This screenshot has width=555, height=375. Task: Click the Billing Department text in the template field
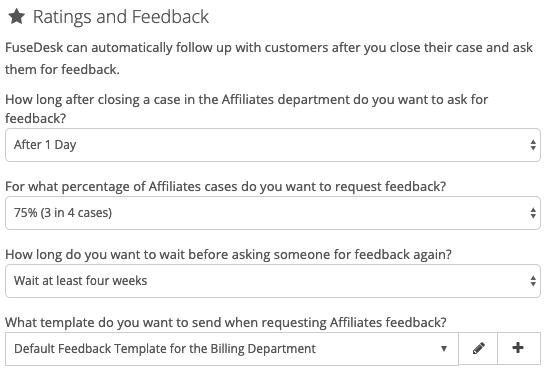263,349
